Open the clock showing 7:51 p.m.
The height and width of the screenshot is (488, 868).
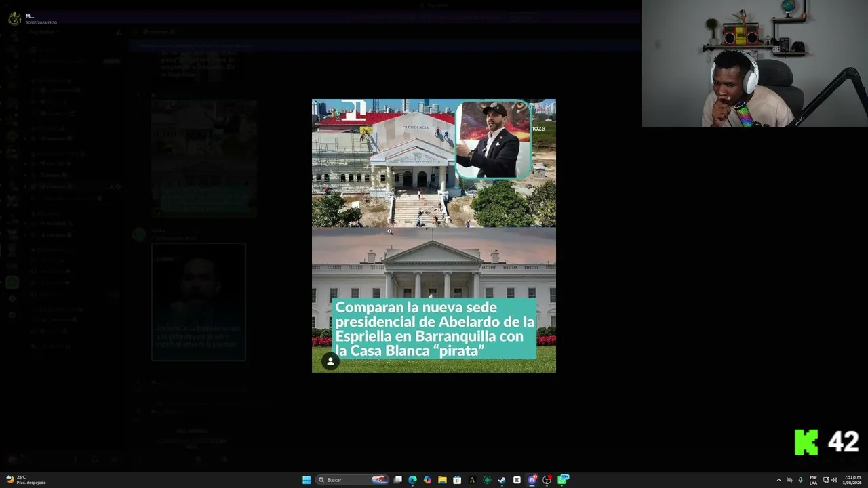(x=852, y=480)
